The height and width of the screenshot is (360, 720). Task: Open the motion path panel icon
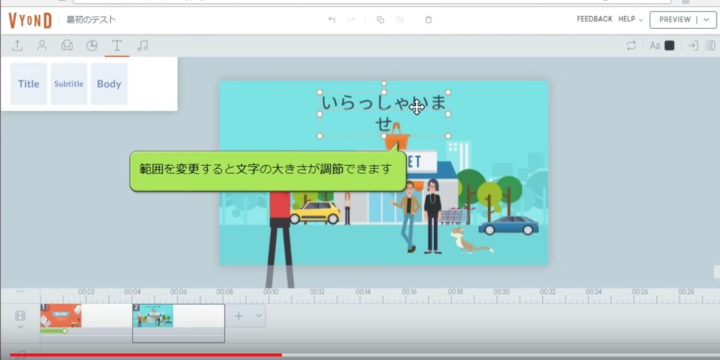coord(711,45)
